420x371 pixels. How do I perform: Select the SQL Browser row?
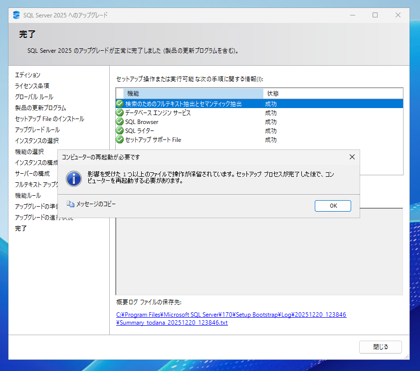[x=259, y=122]
